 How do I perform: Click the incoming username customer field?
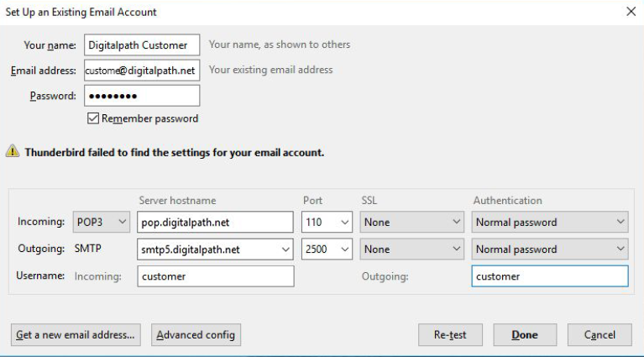point(216,276)
